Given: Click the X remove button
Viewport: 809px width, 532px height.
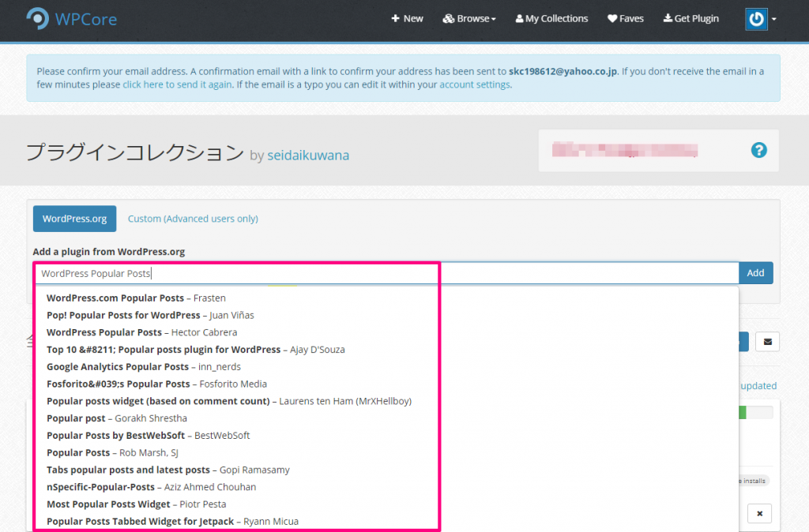Looking at the screenshot, I should pos(759,513).
